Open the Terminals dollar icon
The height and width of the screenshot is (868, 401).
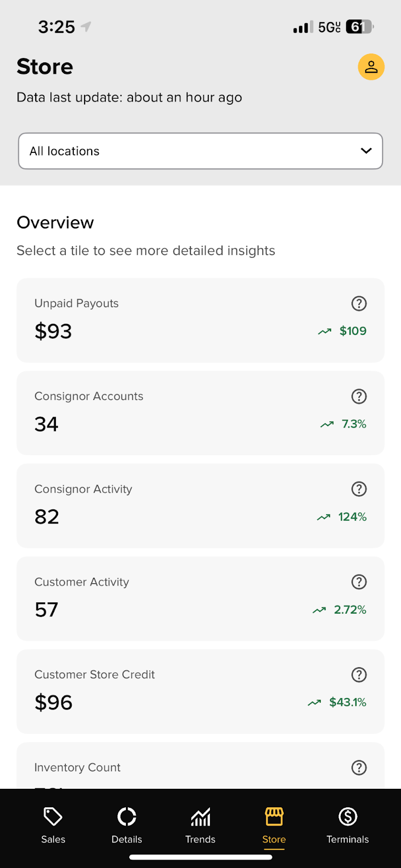tap(348, 816)
